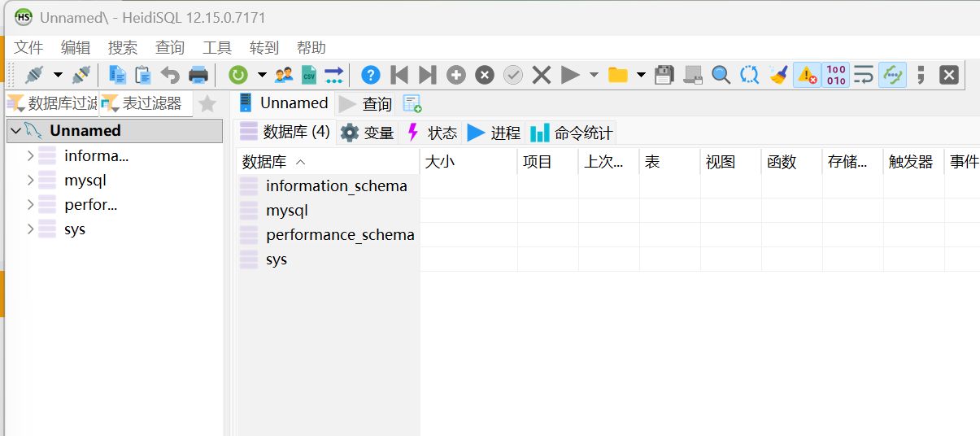Open the run query options dropdown arrow

pyautogui.click(x=594, y=75)
